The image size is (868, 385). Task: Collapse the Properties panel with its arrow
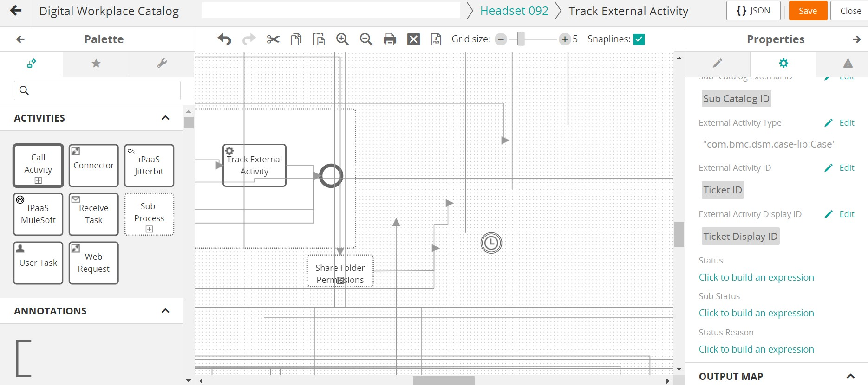(x=856, y=39)
